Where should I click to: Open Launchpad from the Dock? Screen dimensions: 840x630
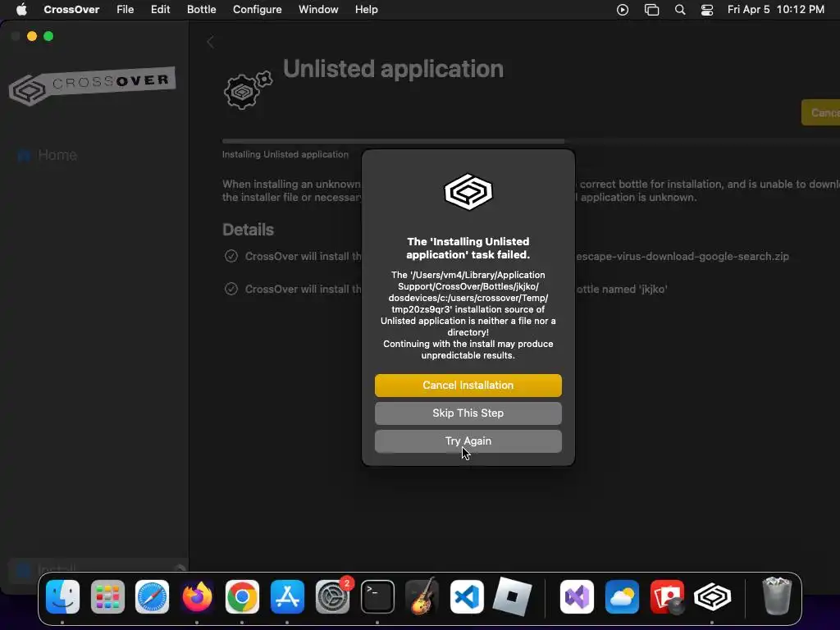(x=107, y=596)
